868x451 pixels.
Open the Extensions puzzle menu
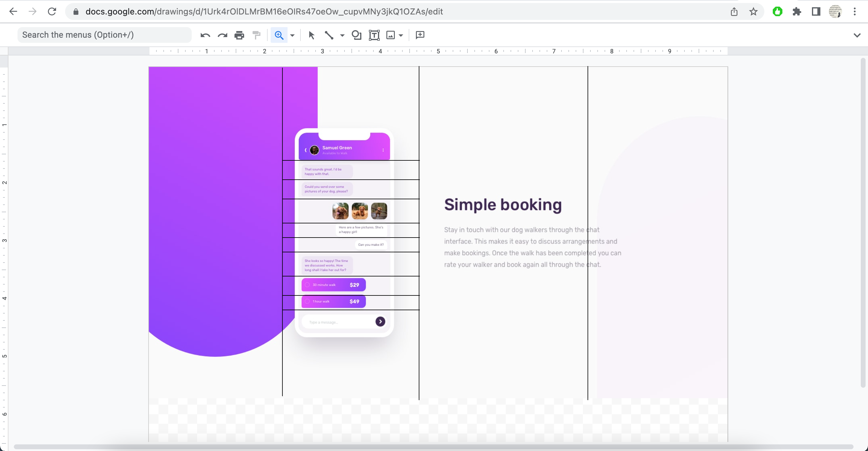797,12
